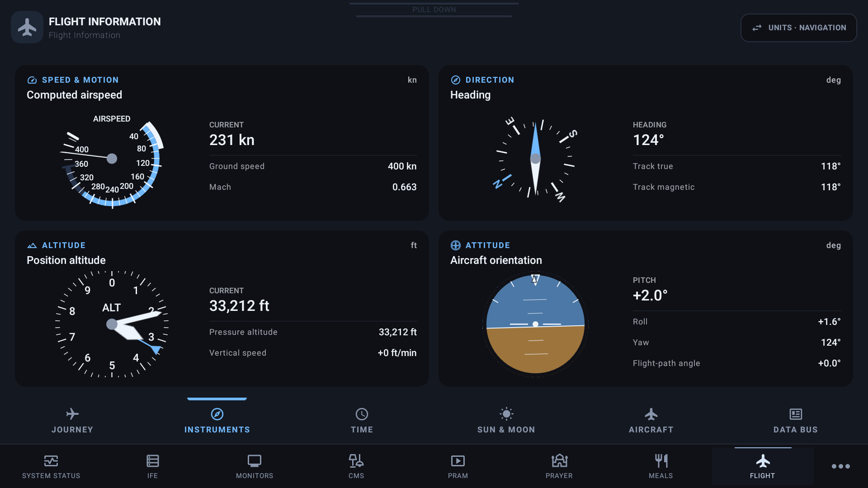Open the CMS page
868x488 pixels.
coord(356,467)
